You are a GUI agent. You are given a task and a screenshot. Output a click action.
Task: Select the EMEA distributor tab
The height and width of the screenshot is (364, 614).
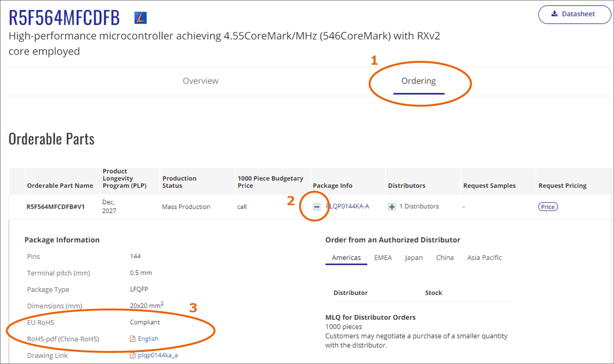(x=383, y=257)
